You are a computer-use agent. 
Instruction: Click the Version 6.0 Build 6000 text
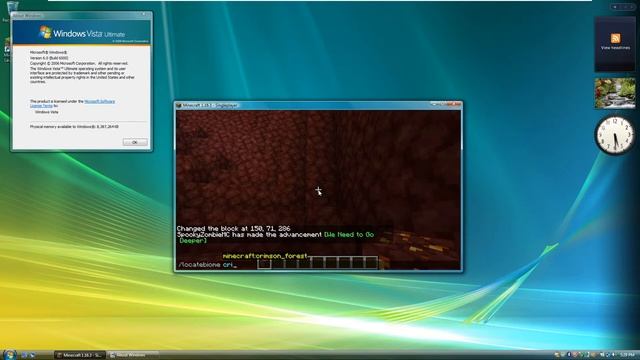click(49, 58)
